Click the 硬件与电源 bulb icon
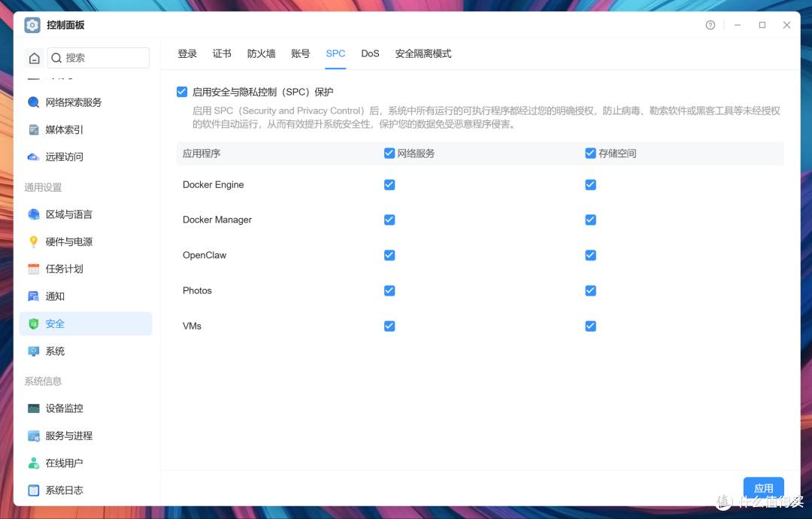The width and height of the screenshot is (812, 519). coord(34,241)
